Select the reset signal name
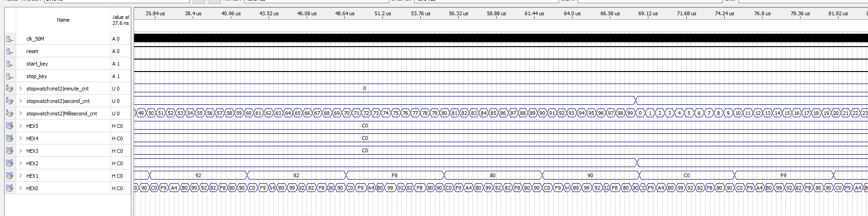868x216 pixels. tap(32, 51)
